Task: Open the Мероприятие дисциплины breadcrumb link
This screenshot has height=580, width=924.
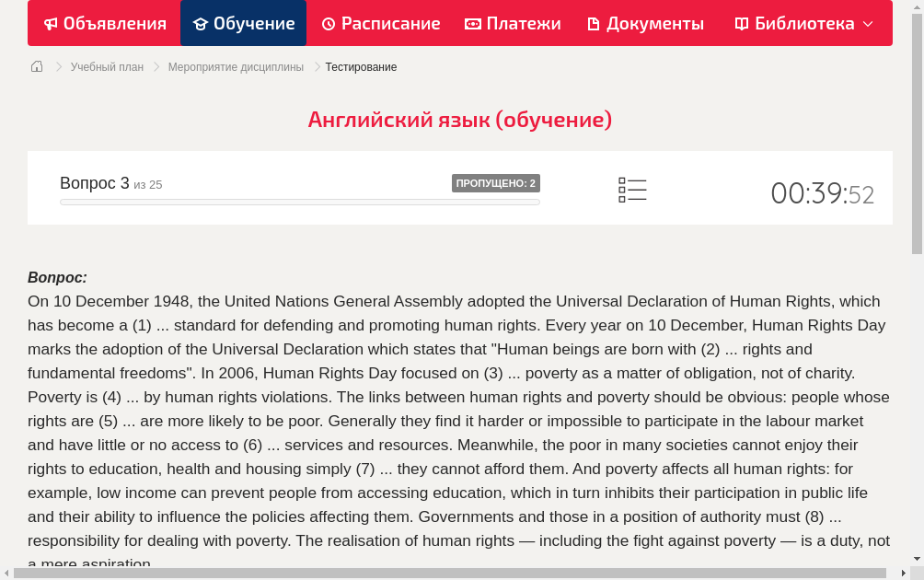Action: click(236, 67)
